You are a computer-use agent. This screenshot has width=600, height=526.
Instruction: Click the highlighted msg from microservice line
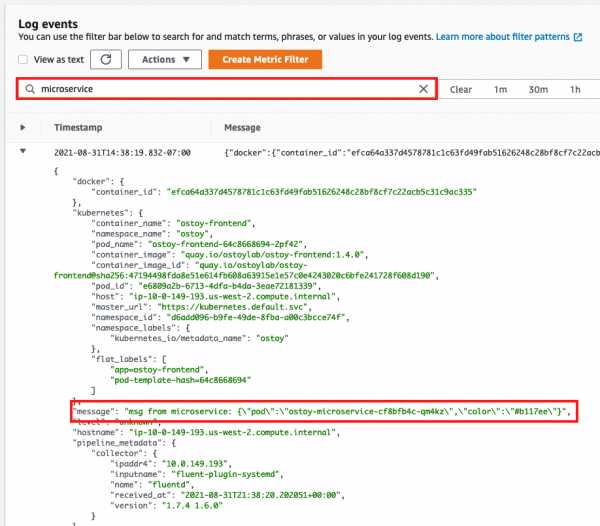tap(322, 412)
